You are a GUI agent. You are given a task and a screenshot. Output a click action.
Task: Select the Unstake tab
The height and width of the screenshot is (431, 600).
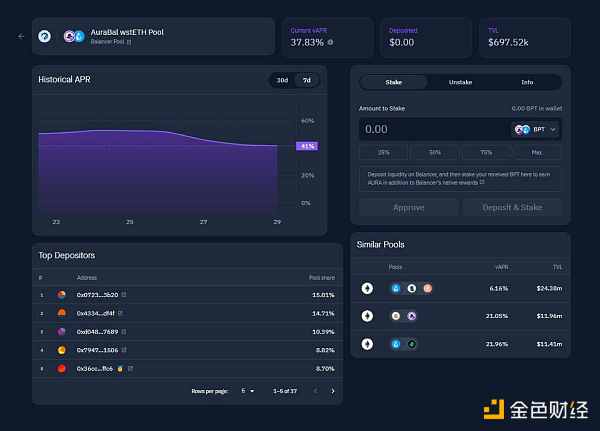[x=460, y=82]
